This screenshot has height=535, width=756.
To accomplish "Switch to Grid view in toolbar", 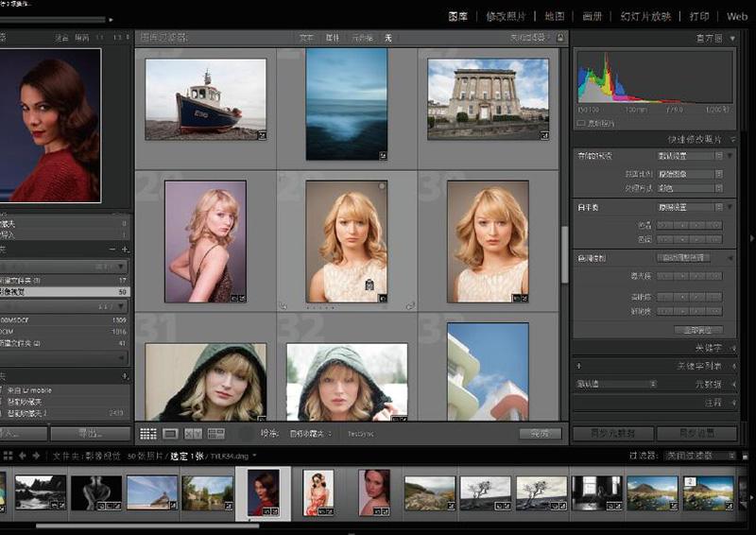I will [x=148, y=434].
